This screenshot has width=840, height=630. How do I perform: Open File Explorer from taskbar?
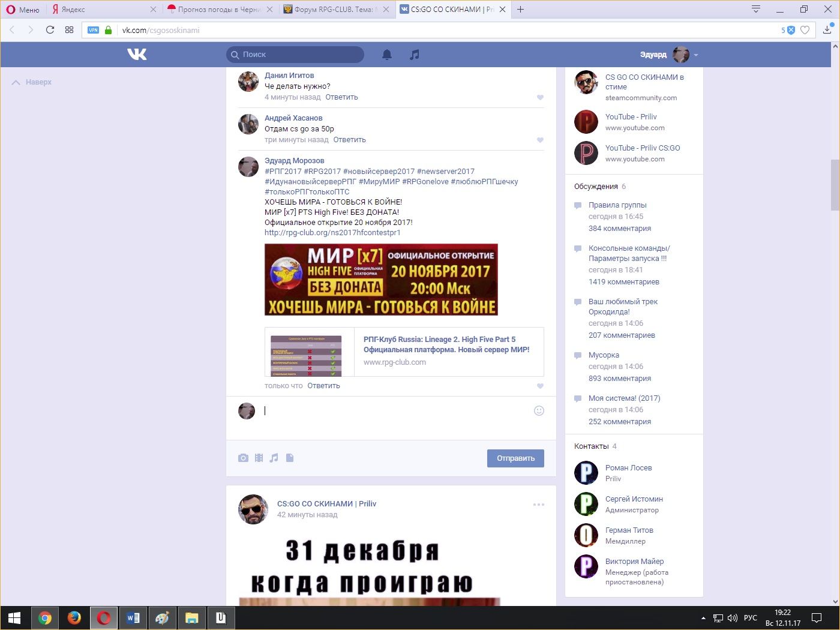tap(191, 618)
